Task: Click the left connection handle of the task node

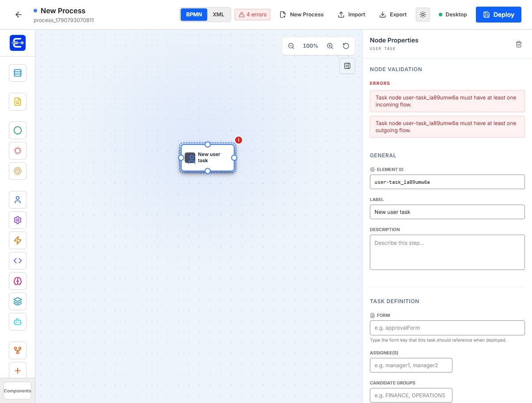Action: coord(181,158)
